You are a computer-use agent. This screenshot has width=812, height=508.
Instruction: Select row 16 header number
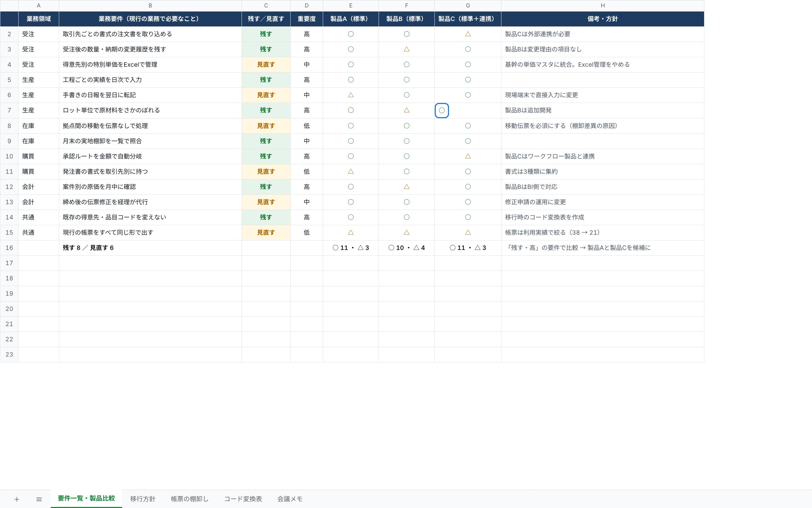pos(9,248)
